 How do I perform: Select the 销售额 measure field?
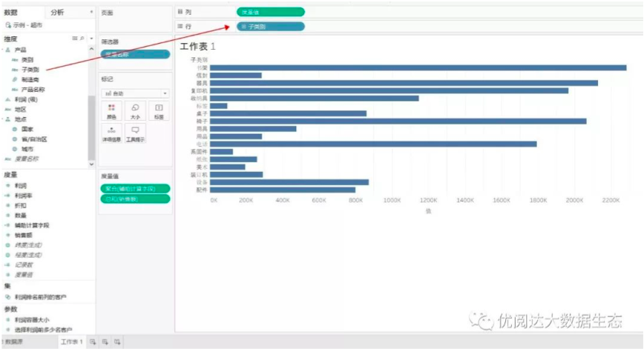[x=25, y=234]
